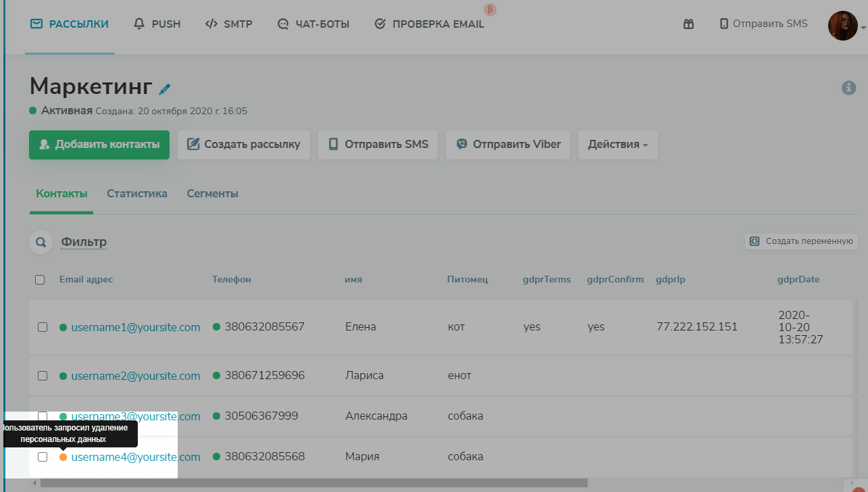
Task: Open the gift icon in header
Action: (x=688, y=24)
